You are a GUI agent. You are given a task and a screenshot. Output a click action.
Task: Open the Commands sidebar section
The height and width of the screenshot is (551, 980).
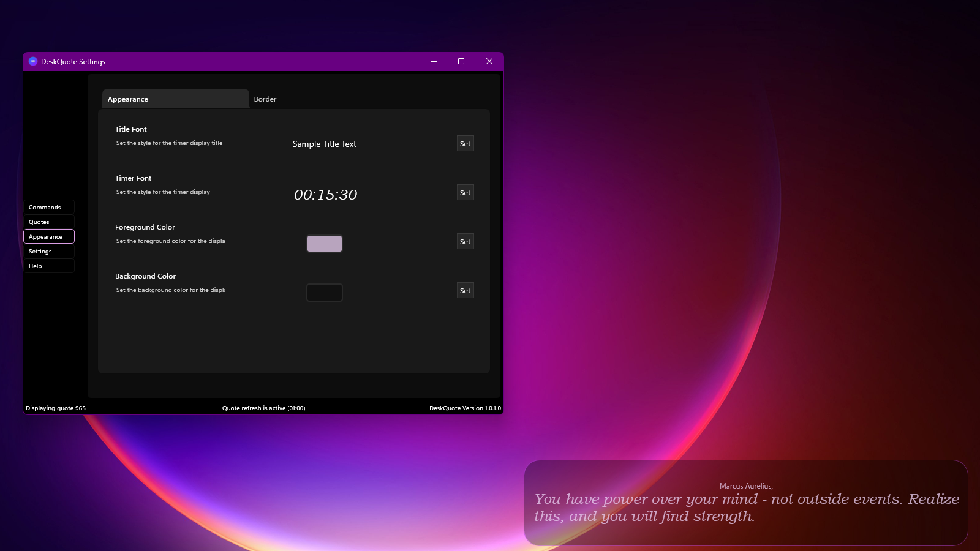48,207
